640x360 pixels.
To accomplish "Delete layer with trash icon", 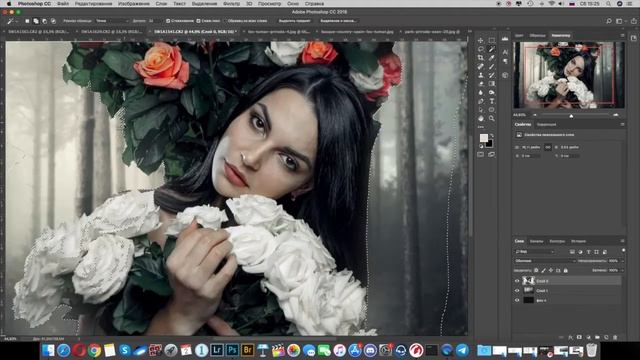I will point(615,337).
